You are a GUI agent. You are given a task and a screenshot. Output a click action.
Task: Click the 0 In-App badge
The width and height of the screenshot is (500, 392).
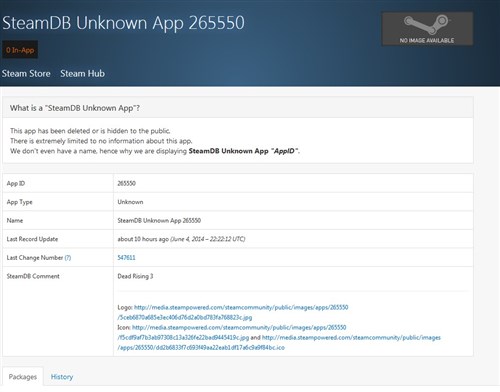[20, 50]
